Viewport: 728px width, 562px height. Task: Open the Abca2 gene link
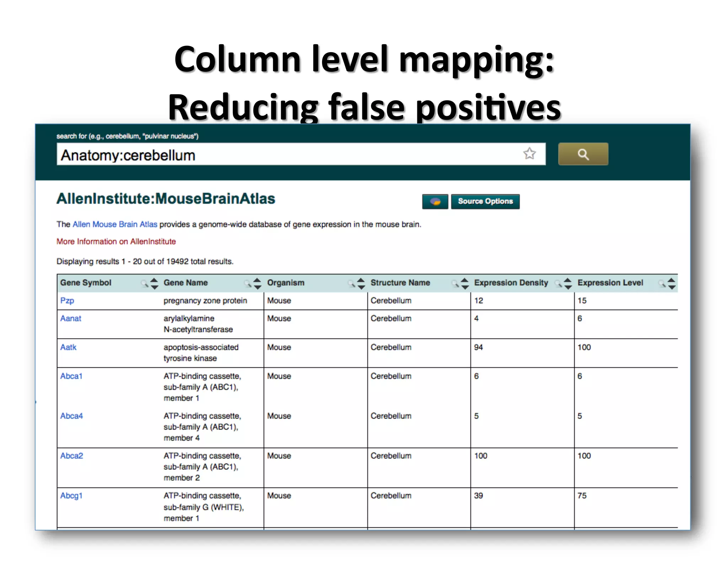pos(71,455)
